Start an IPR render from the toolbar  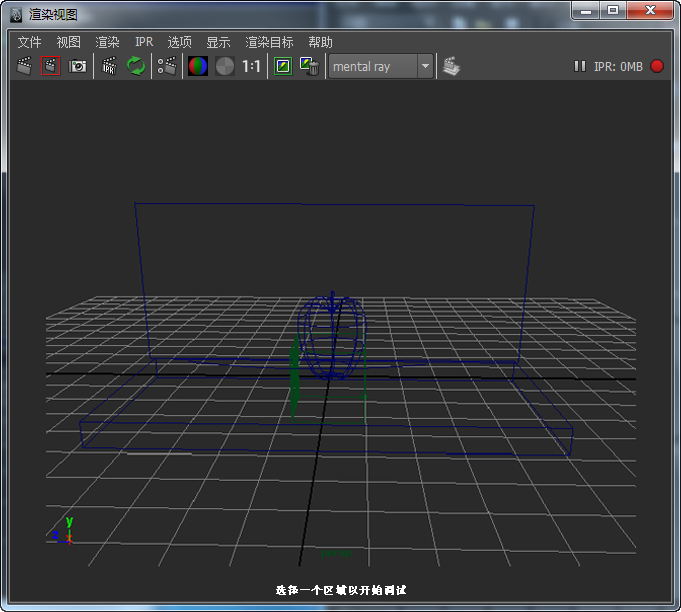coord(110,66)
